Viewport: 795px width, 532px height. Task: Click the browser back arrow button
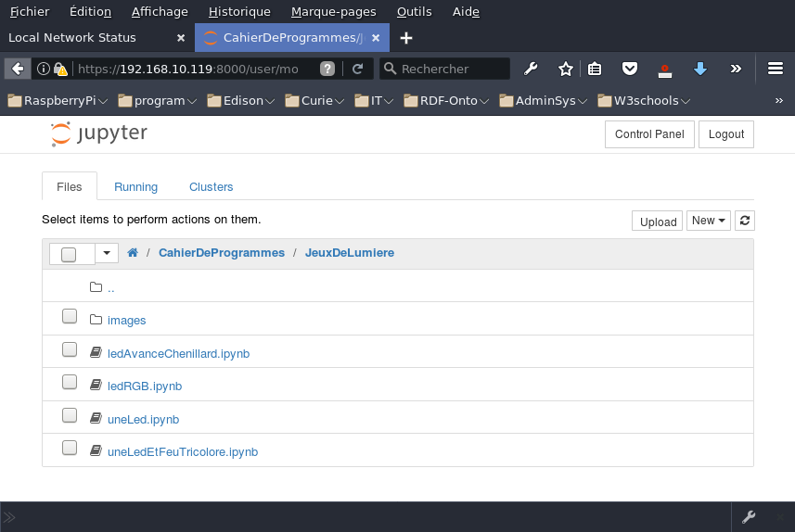coord(17,69)
